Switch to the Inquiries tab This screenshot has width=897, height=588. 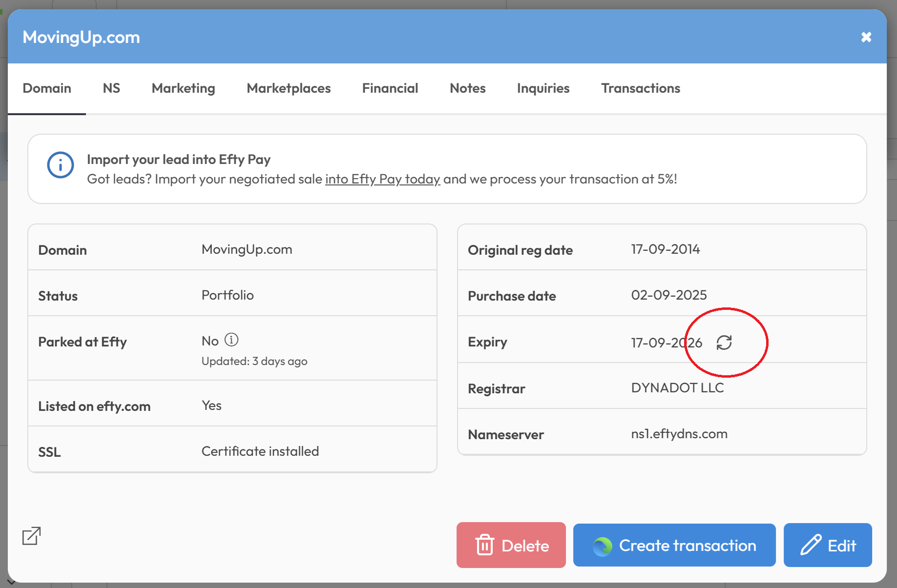tap(543, 88)
